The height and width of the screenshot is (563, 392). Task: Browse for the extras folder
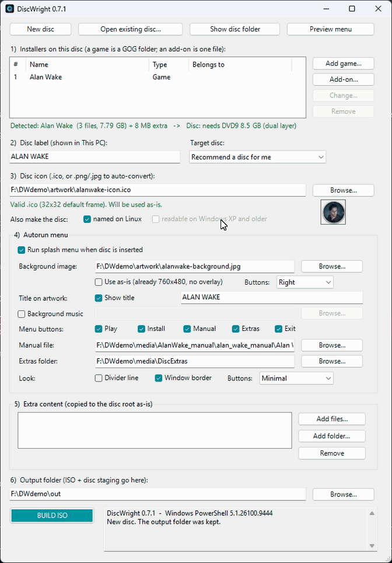(332, 361)
